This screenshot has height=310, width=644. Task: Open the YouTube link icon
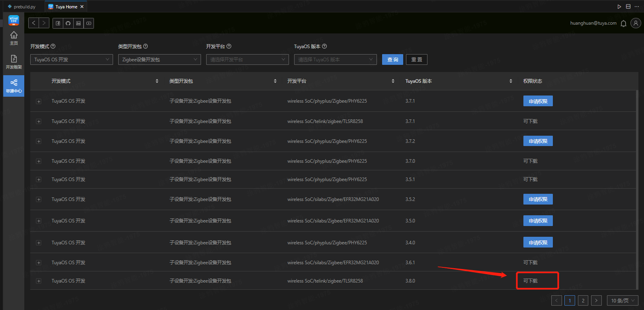click(89, 23)
